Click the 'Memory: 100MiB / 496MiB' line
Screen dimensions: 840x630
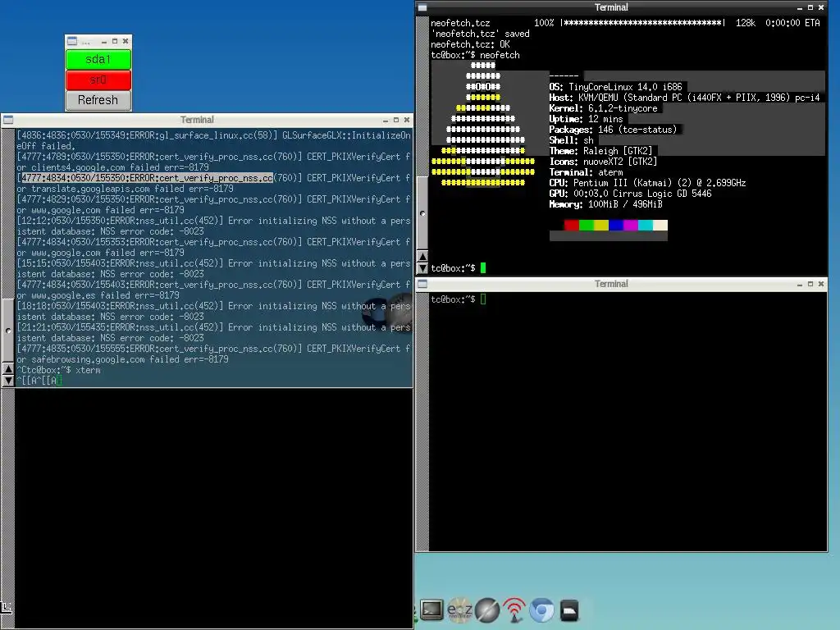click(x=605, y=204)
